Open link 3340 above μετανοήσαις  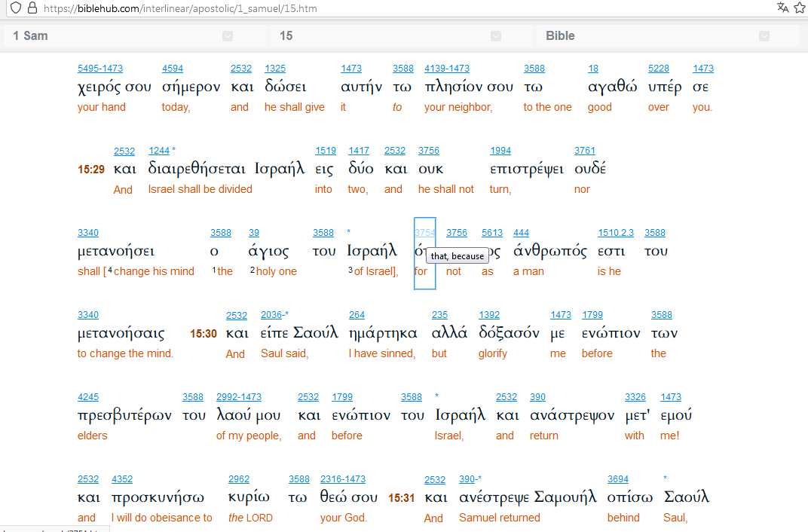pyautogui.click(x=88, y=315)
